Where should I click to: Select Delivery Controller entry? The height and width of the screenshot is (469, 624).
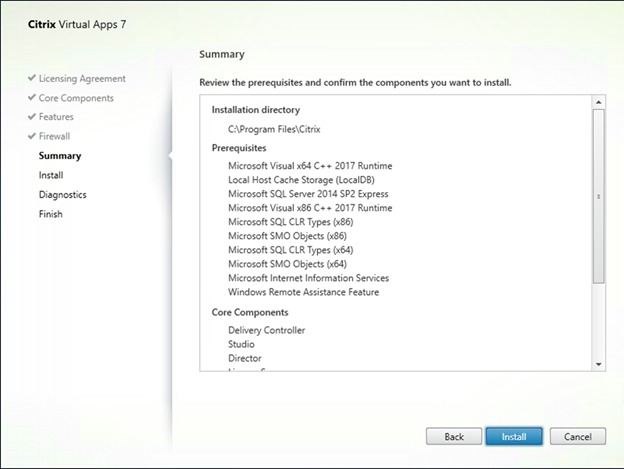point(267,330)
